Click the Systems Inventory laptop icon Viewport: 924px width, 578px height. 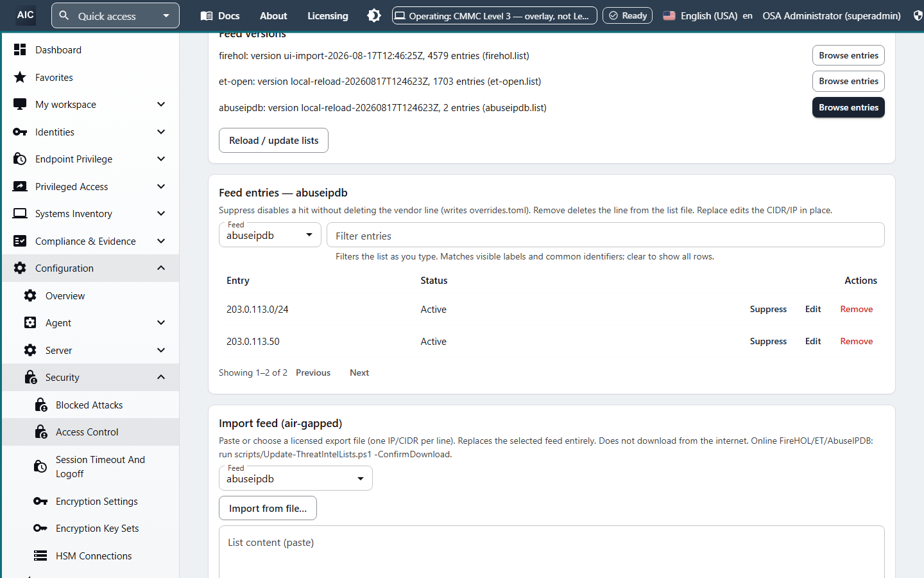(20, 213)
